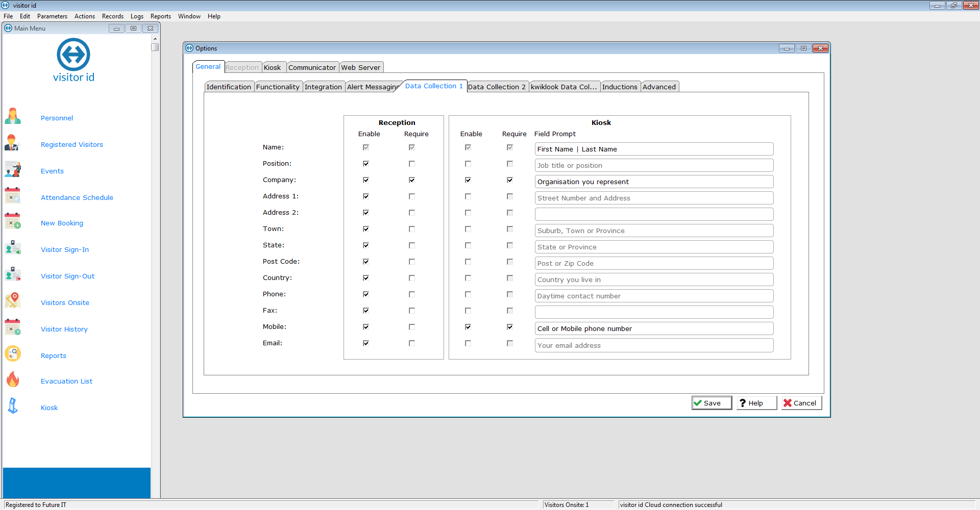Open the Web Server tab
The height and width of the screenshot is (510, 980).
(360, 67)
